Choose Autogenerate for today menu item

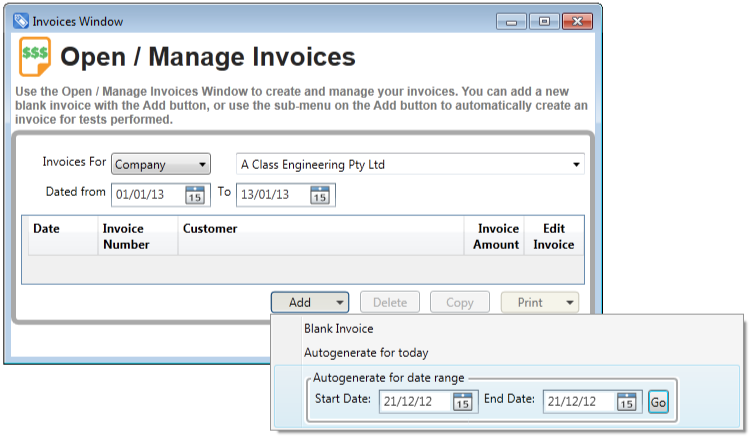point(366,352)
